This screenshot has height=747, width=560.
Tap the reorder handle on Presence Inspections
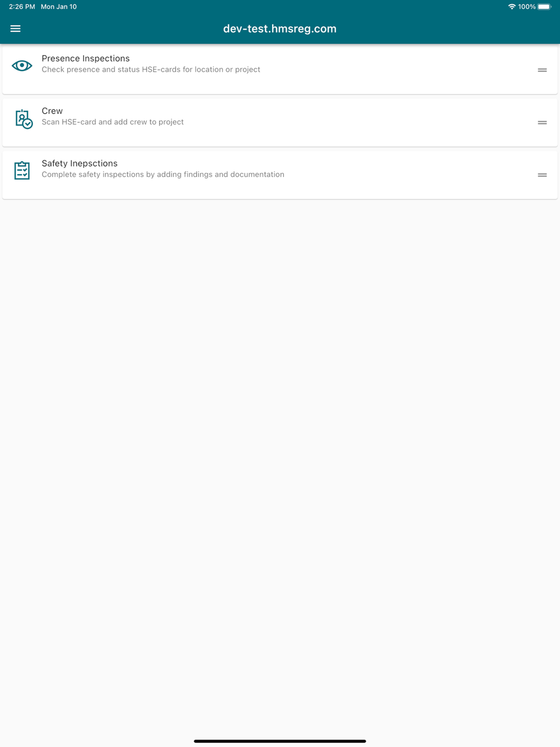pyautogui.click(x=542, y=70)
